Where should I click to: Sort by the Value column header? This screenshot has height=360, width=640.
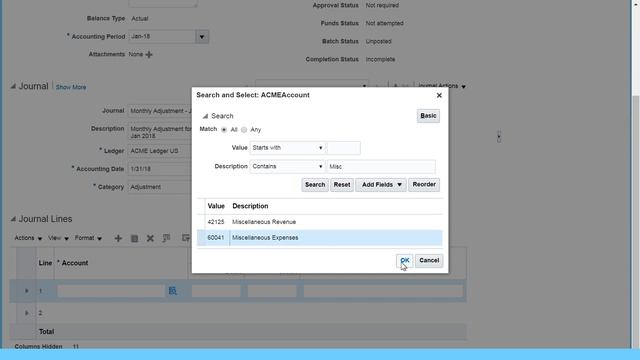click(x=216, y=206)
